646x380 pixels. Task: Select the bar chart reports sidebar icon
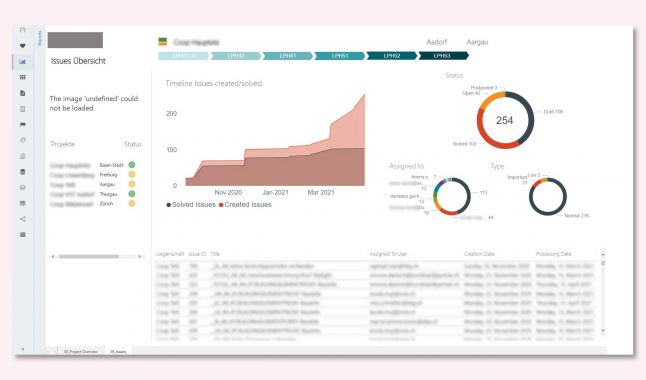[23, 61]
